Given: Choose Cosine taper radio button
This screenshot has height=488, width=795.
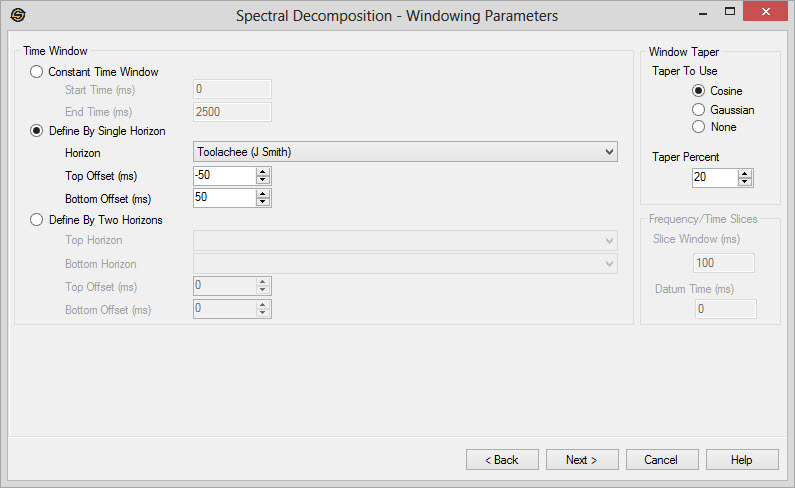Looking at the screenshot, I should pos(699,91).
